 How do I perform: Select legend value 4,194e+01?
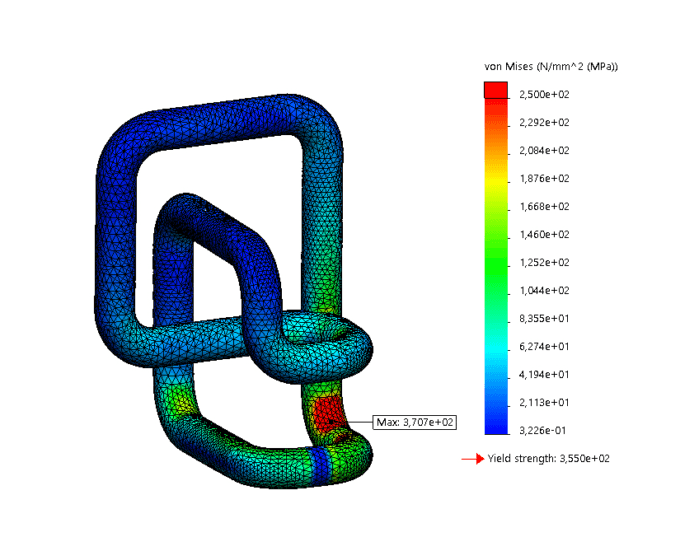544,375
